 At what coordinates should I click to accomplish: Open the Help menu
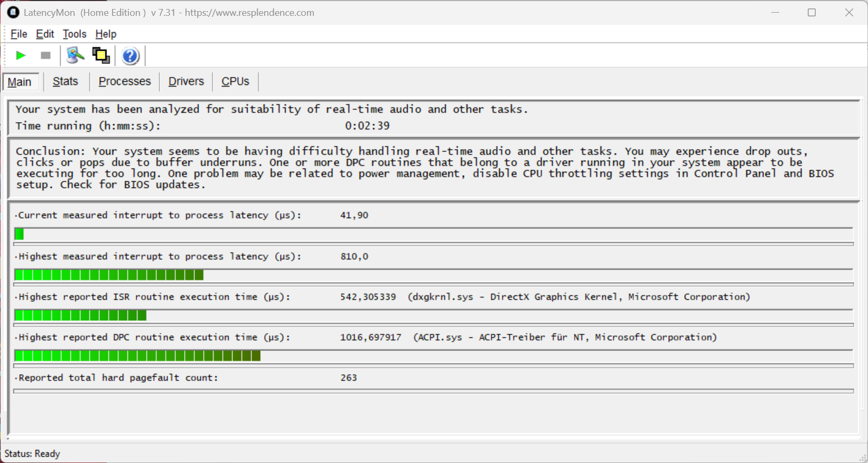click(x=106, y=34)
